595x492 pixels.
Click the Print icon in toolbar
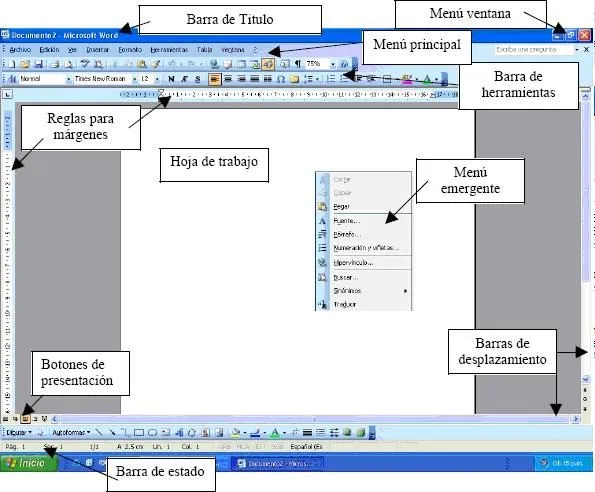tap(55, 64)
